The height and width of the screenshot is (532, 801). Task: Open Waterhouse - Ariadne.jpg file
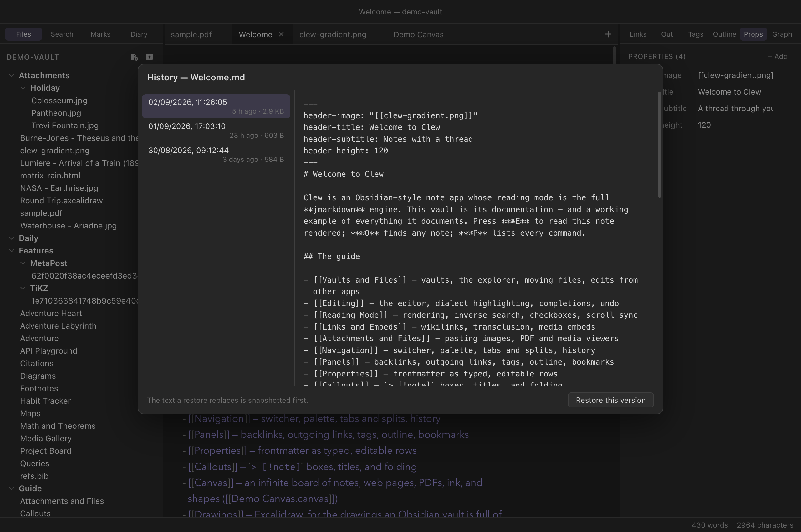click(x=68, y=226)
